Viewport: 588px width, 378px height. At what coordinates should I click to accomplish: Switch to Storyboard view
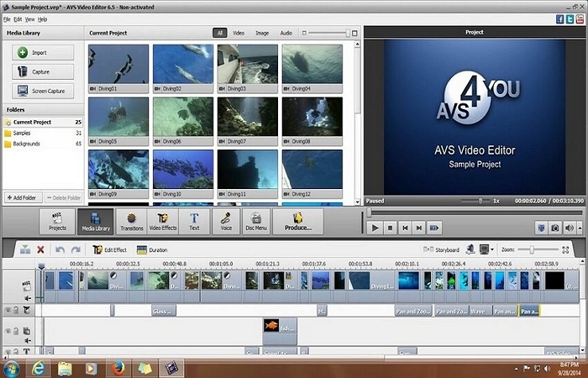click(x=441, y=249)
